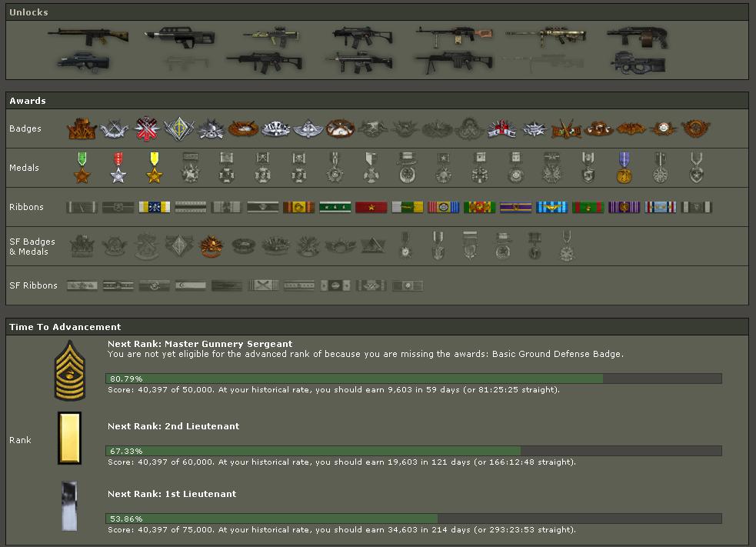
Task: Click the red and blue striped ribbon with gold circle
Action: click(444, 207)
